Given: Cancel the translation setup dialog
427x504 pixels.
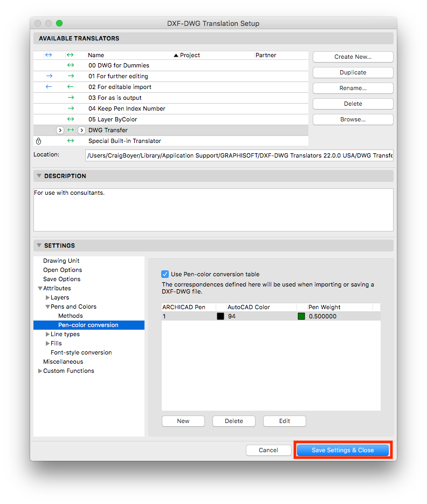Looking at the screenshot, I should (268, 450).
